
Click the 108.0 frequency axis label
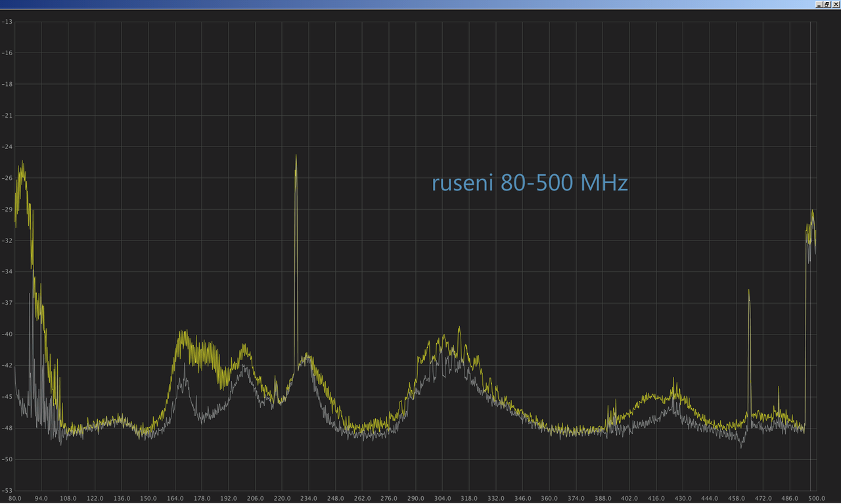68,498
